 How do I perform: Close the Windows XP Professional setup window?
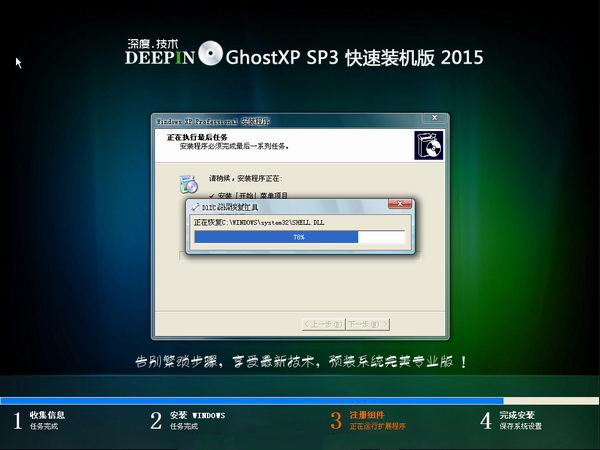point(434,117)
